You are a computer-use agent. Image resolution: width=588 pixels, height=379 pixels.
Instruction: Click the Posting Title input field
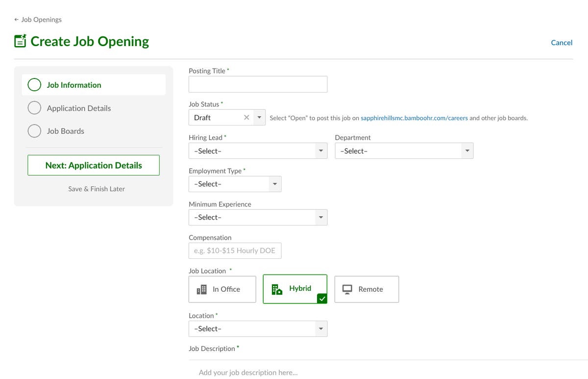pyautogui.click(x=258, y=84)
